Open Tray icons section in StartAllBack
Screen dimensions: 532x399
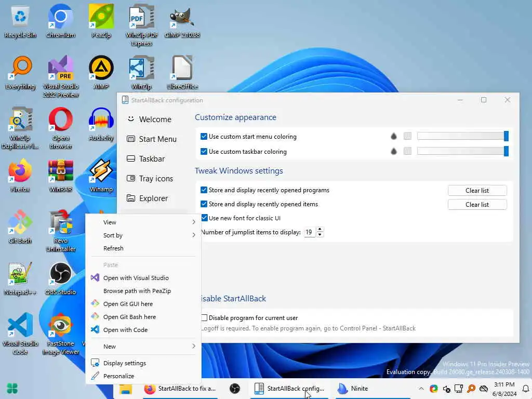click(155, 179)
